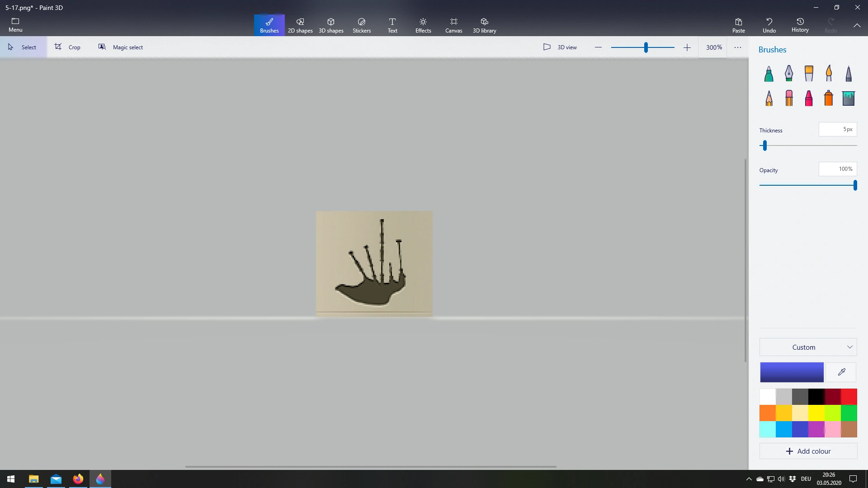Select the Fill bucket tool
868x488 pixels.
pyautogui.click(x=848, y=98)
